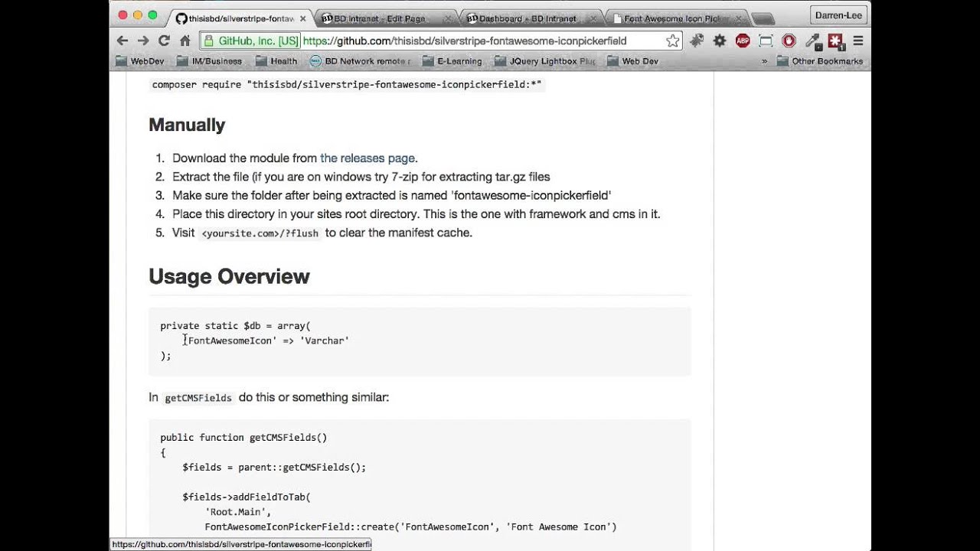Open a new tab

[763, 19]
